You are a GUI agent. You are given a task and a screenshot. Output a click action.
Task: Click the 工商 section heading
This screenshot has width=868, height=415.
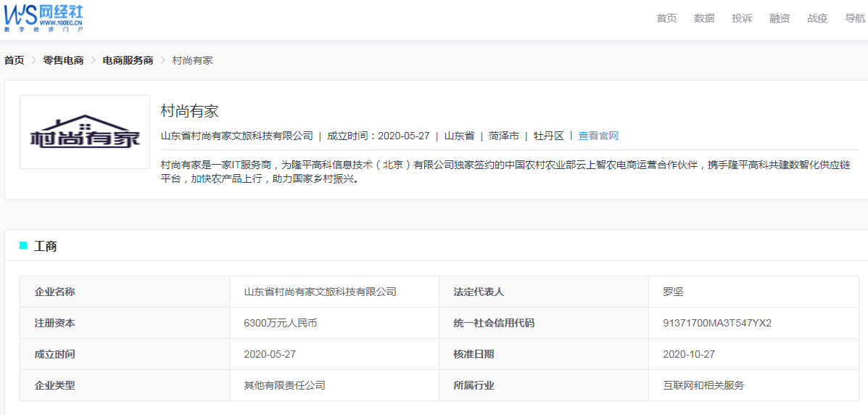(46, 247)
